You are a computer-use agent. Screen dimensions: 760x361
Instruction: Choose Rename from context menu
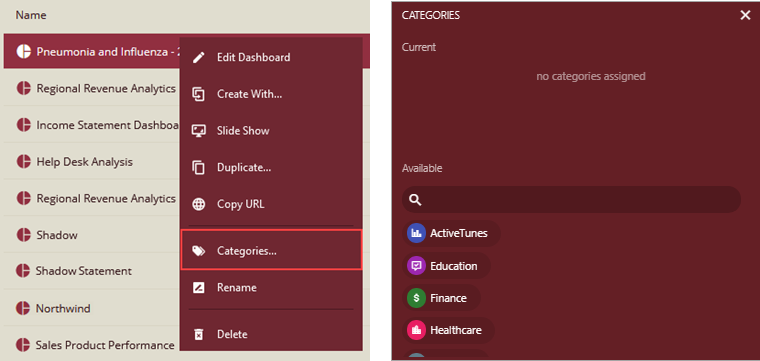271,288
